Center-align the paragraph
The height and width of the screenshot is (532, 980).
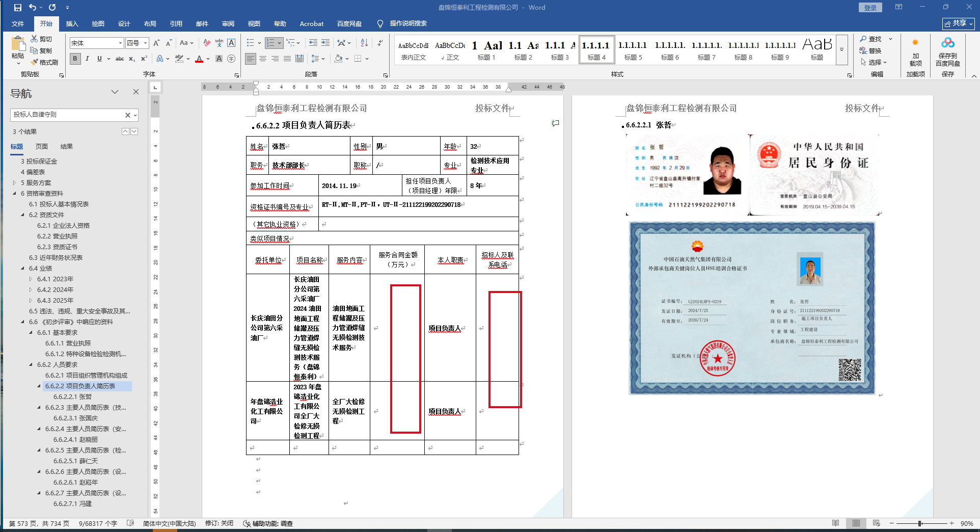(x=263, y=59)
